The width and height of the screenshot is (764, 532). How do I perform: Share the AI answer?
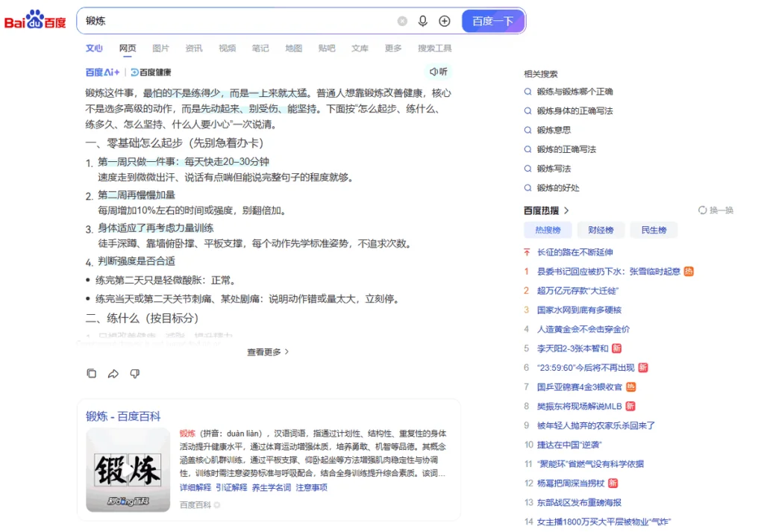(113, 374)
